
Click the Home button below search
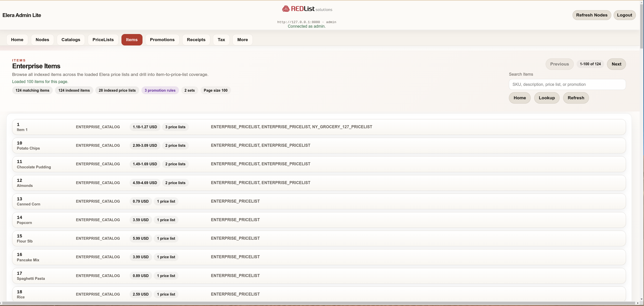tap(520, 98)
